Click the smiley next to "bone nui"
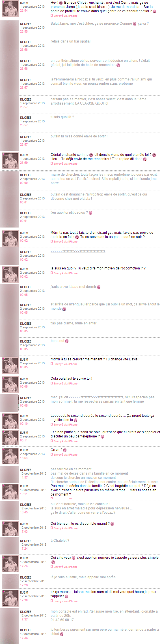162x644 pixels. pos(67,341)
